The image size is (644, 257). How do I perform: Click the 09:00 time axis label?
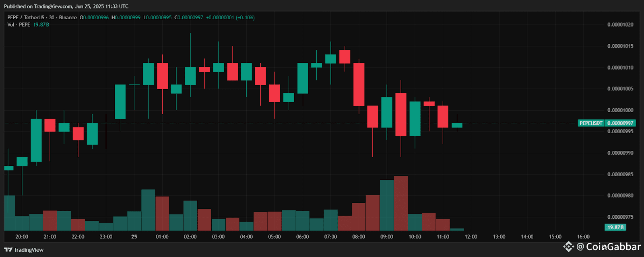coord(387,236)
